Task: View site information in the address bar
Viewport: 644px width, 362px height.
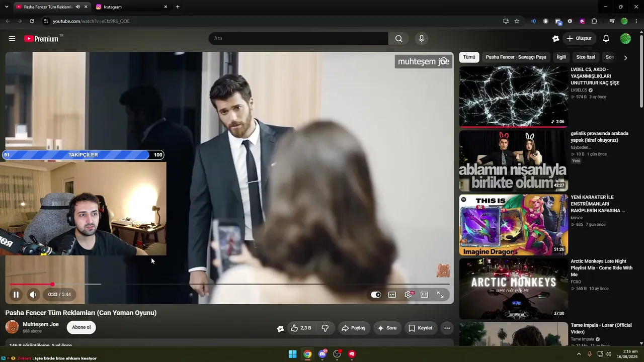Action: click(46, 21)
